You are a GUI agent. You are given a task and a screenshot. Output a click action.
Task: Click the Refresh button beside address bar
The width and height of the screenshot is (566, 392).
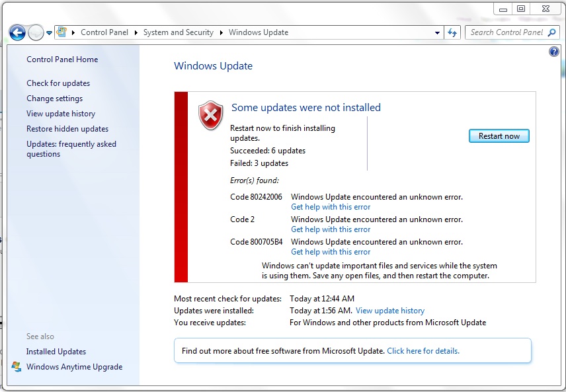(x=452, y=33)
